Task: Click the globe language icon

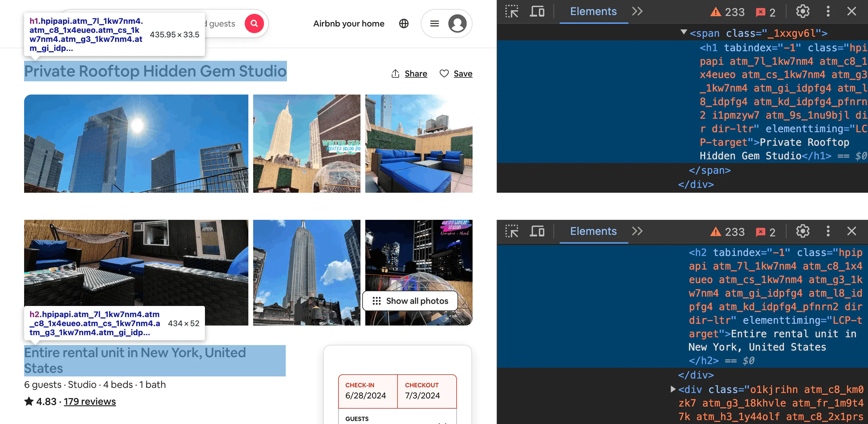Action: (x=403, y=23)
